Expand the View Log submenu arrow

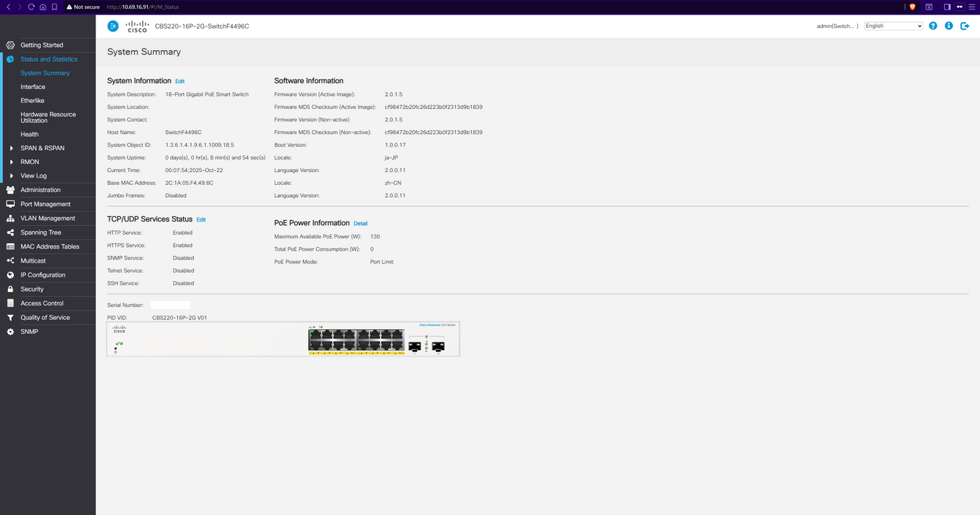pos(12,176)
